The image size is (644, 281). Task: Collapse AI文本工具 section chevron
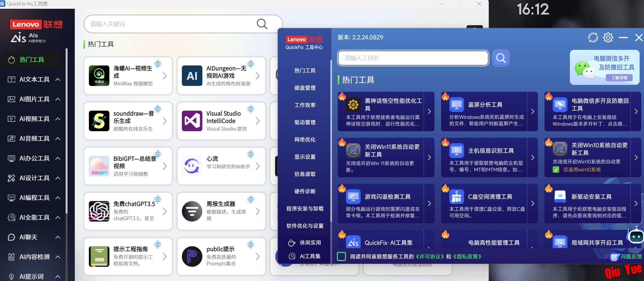point(58,79)
